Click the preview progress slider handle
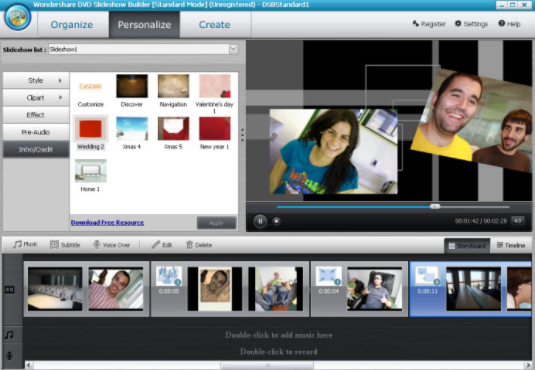The width and height of the screenshot is (535, 370). coord(435,207)
